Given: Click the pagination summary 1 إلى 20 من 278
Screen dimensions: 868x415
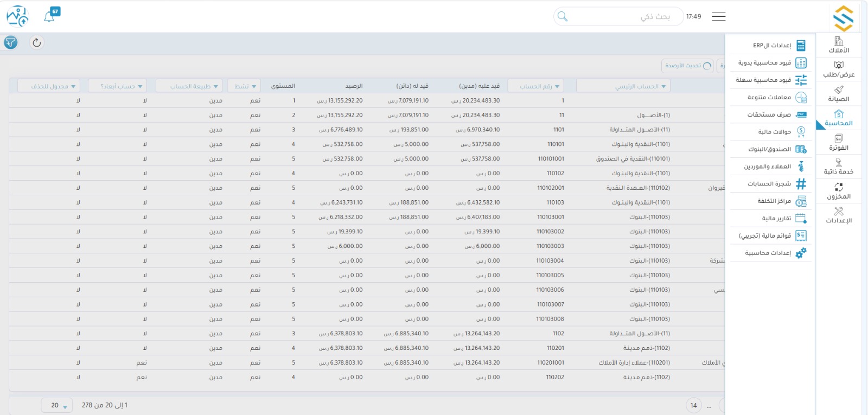Looking at the screenshot, I should coord(105,405).
